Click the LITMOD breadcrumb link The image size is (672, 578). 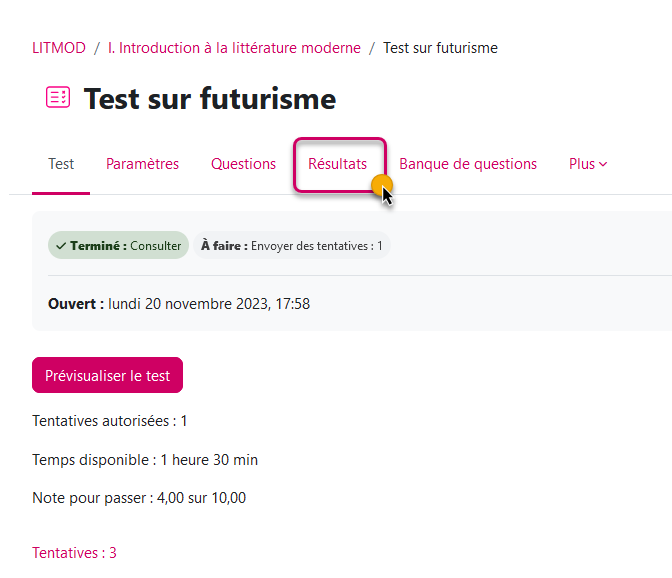coord(58,48)
